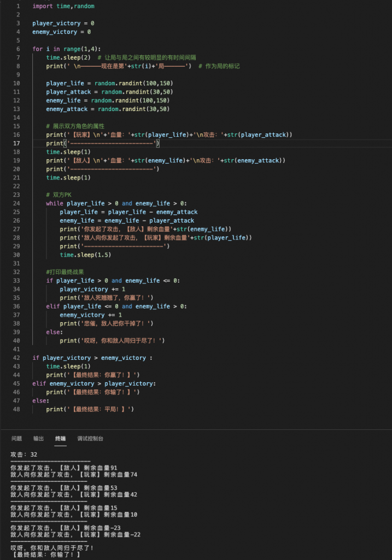Click 'enemy_victory = 0' assignment on line 4

point(61,32)
